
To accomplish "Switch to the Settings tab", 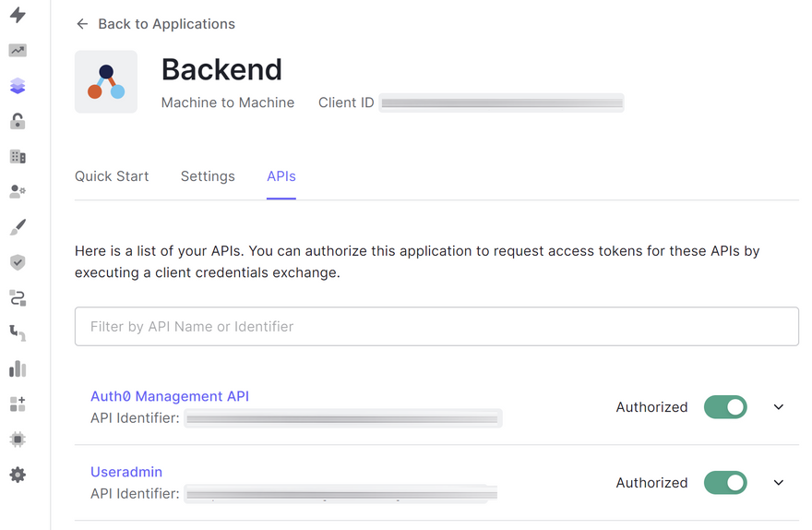I will (x=208, y=176).
